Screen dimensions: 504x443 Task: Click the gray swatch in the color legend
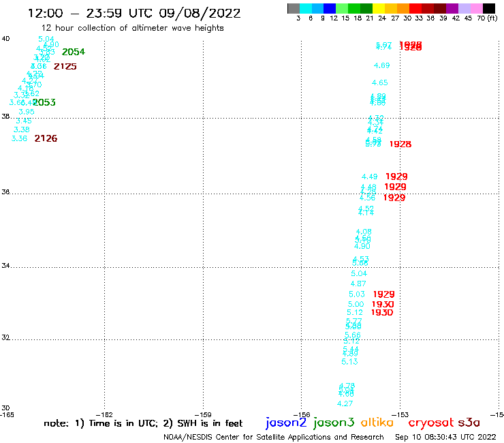pyautogui.click(x=294, y=8)
